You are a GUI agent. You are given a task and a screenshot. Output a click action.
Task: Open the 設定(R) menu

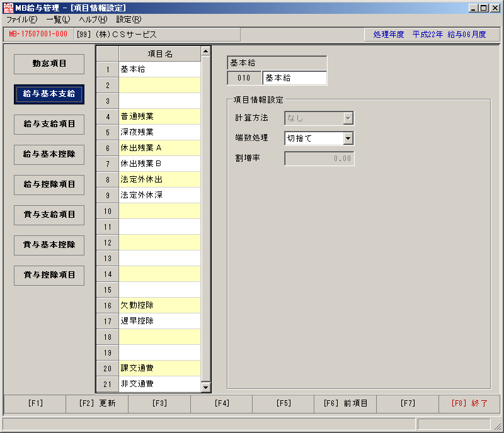[x=129, y=20]
